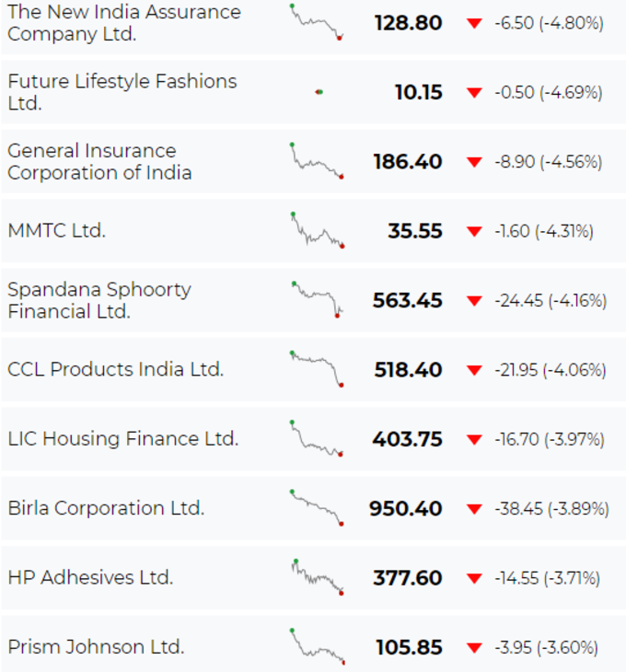Click red down arrow next to 377.60
Screen dimensions: 626x672
coord(474,579)
